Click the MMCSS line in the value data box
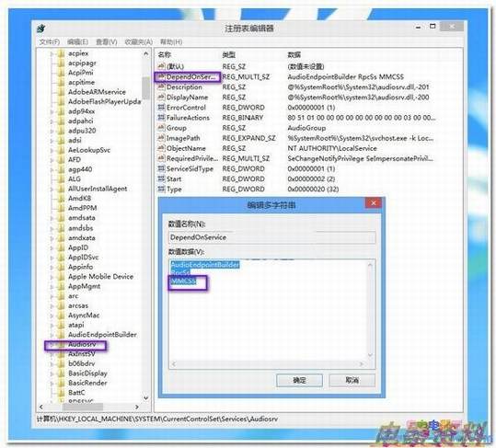Screen dimensions: 496x448 pyautogui.click(x=183, y=281)
